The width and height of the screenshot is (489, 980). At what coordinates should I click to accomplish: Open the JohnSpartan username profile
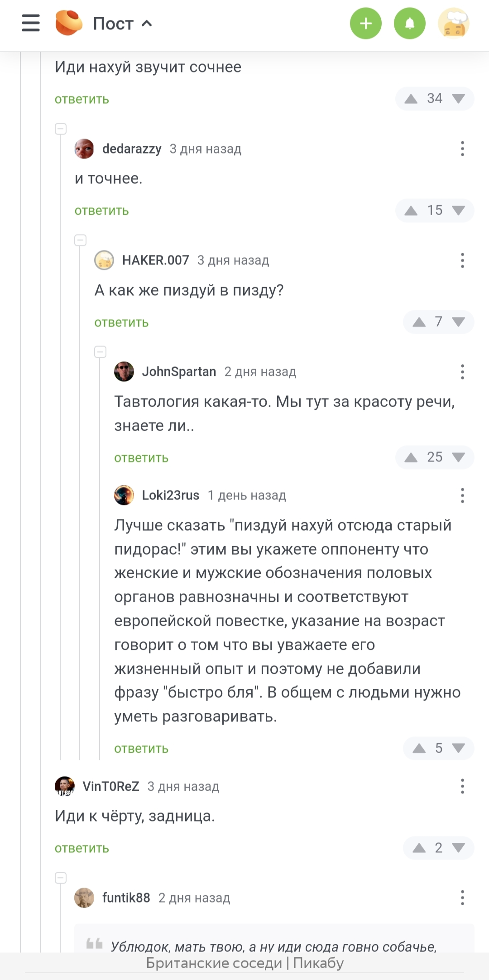point(179,372)
